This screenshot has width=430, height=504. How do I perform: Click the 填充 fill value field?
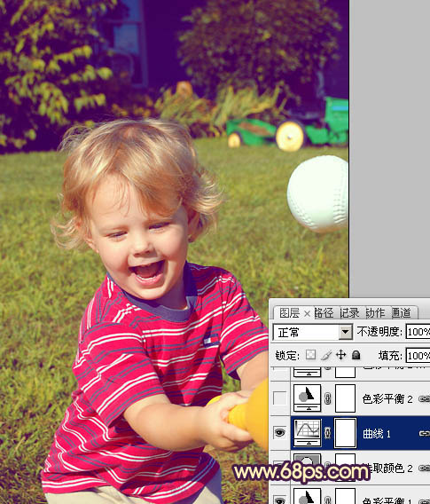(x=418, y=356)
